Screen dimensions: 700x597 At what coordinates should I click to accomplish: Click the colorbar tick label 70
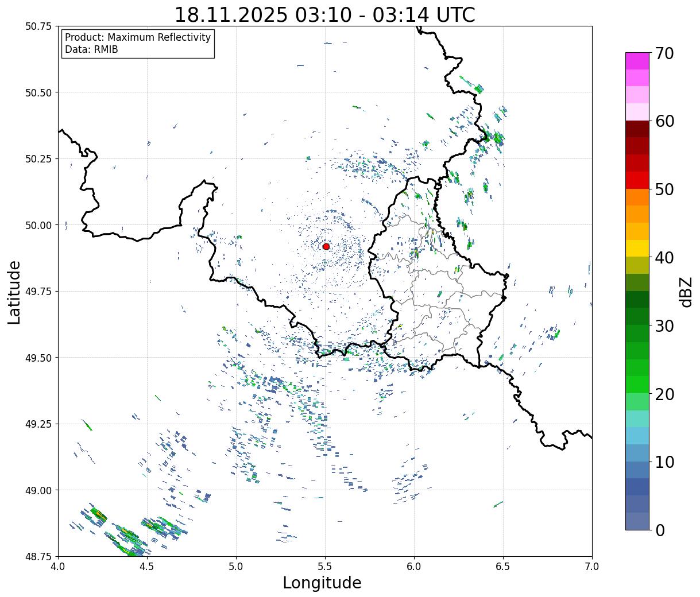point(664,53)
